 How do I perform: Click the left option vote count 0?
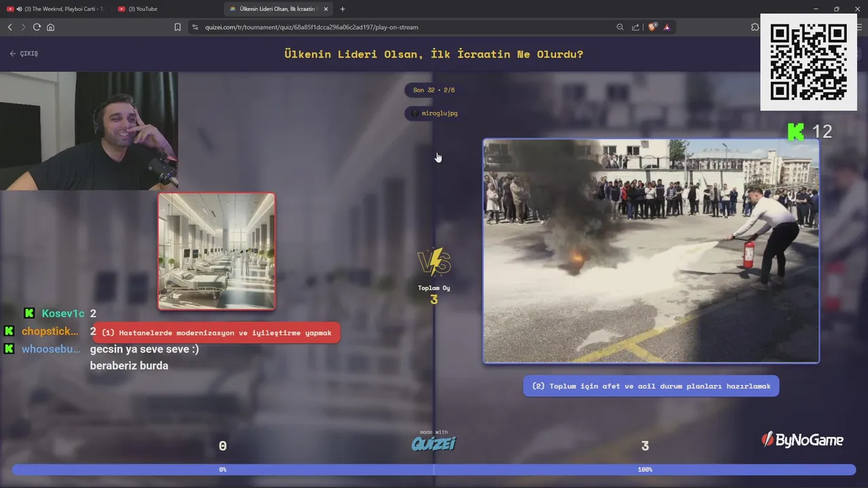point(222,446)
